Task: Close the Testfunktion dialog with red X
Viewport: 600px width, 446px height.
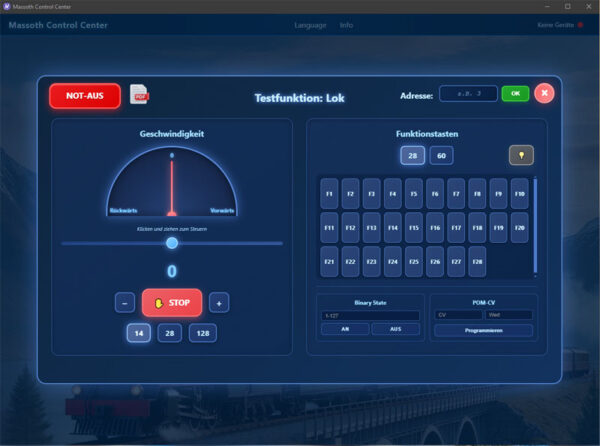Action: tap(544, 94)
